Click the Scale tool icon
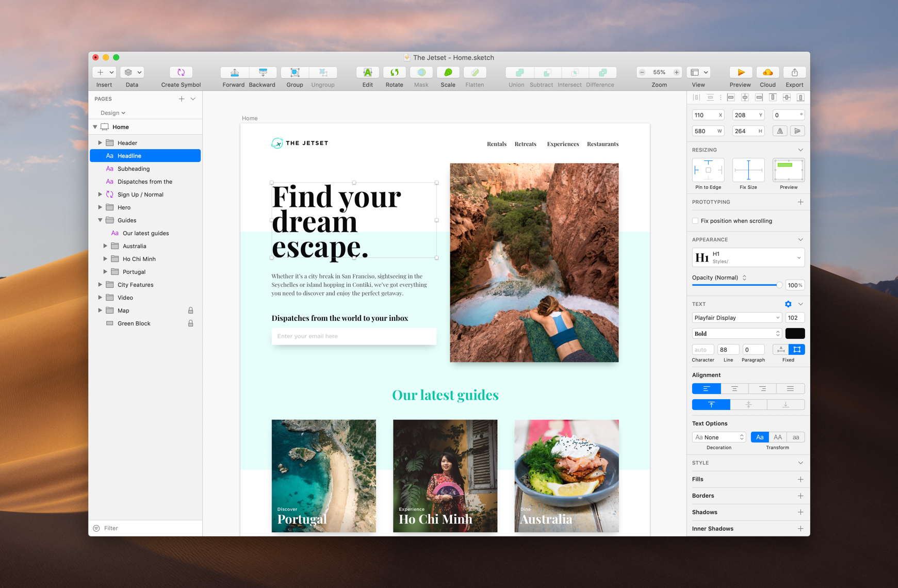The width and height of the screenshot is (898, 588). pyautogui.click(x=448, y=73)
